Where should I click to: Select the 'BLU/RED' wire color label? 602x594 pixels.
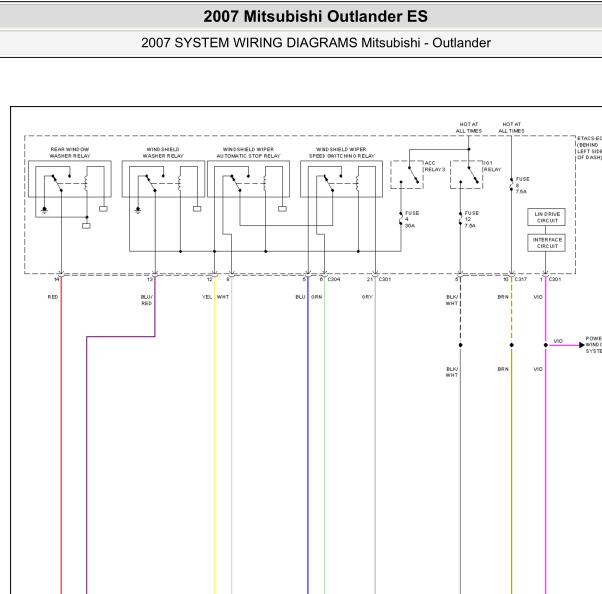click(147, 300)
